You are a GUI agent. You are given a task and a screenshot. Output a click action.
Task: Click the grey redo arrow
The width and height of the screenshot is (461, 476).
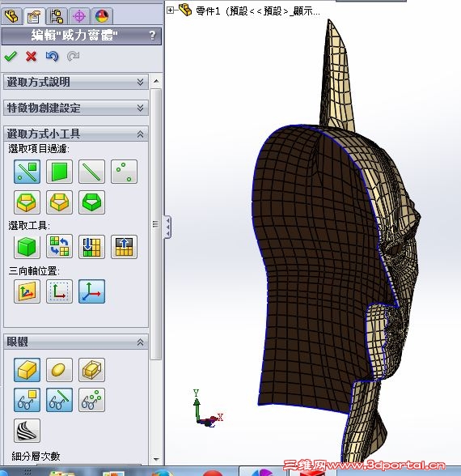point(73,56)
